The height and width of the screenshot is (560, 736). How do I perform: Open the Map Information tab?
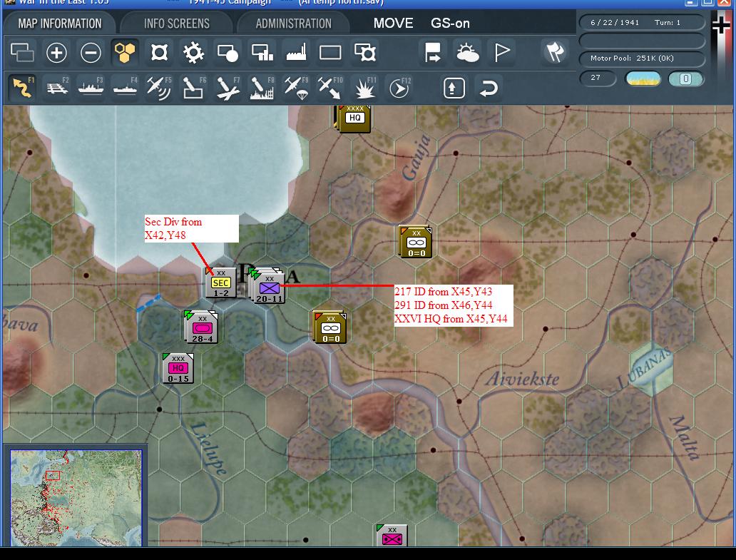pyautogui.click(x=60, y=23)
